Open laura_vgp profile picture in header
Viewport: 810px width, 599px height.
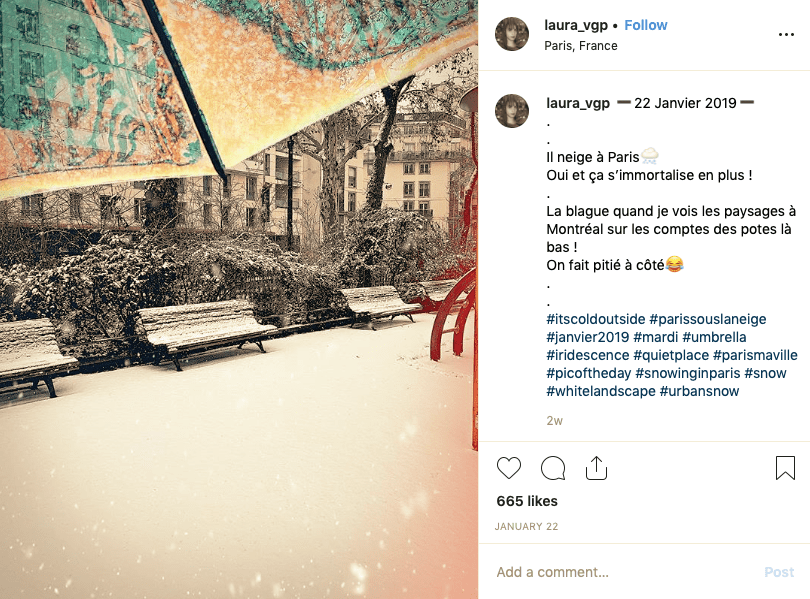click(512, 34)
